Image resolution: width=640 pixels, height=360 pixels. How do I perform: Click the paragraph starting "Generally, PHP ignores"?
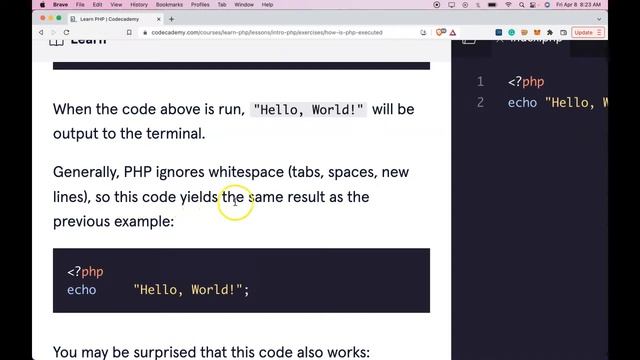coord(231,197)
